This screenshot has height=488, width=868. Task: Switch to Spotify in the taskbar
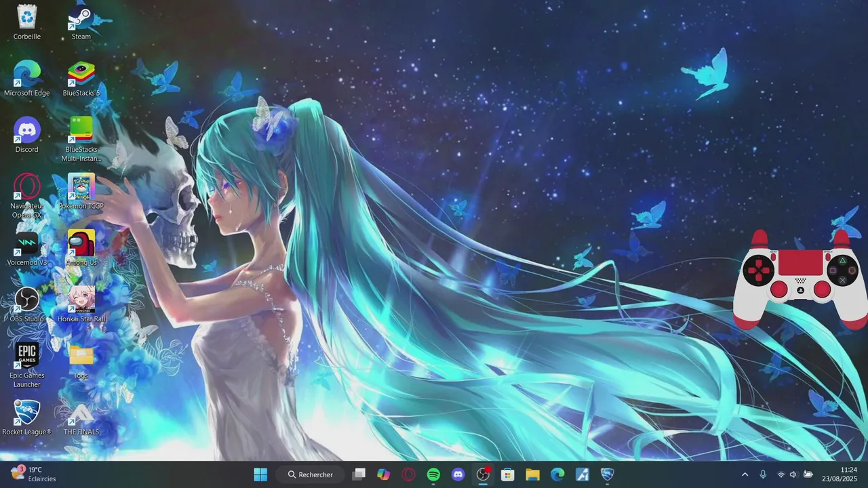click(x=433, y=474)
